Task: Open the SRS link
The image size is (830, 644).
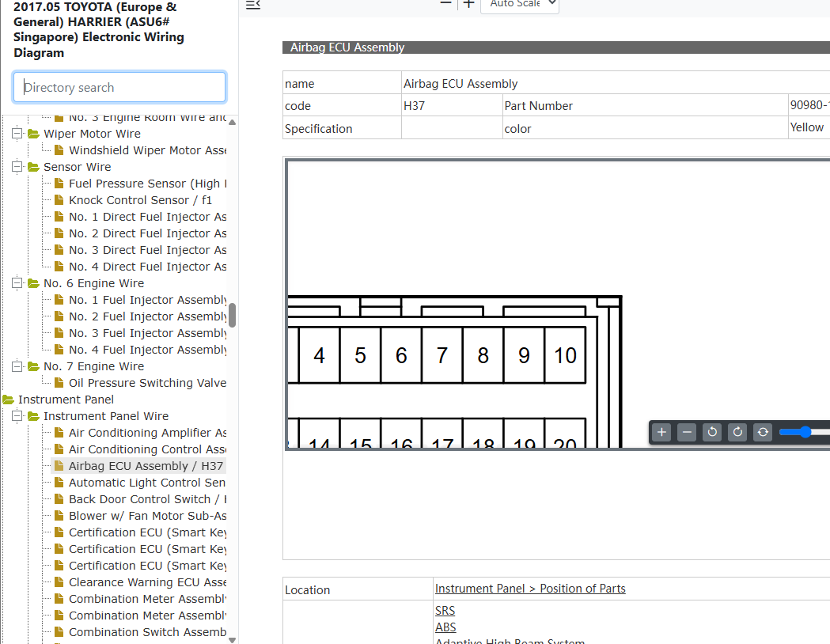Action: [x=445, y=610]
